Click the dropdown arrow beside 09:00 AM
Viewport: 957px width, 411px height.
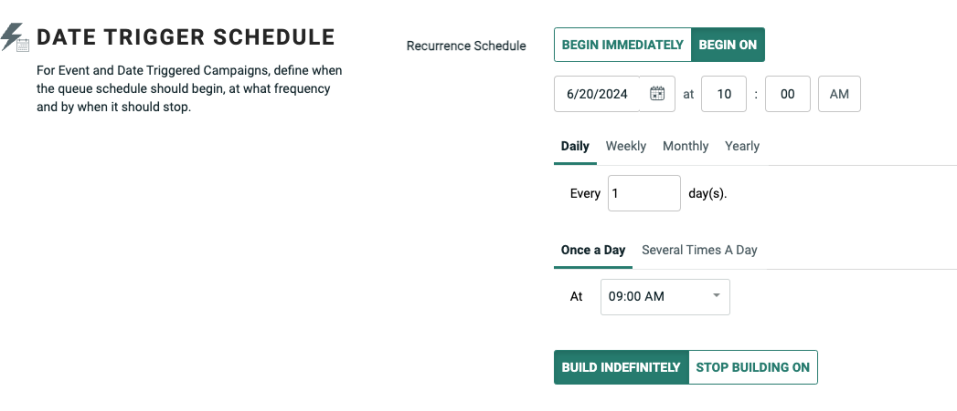click(716, 296)
